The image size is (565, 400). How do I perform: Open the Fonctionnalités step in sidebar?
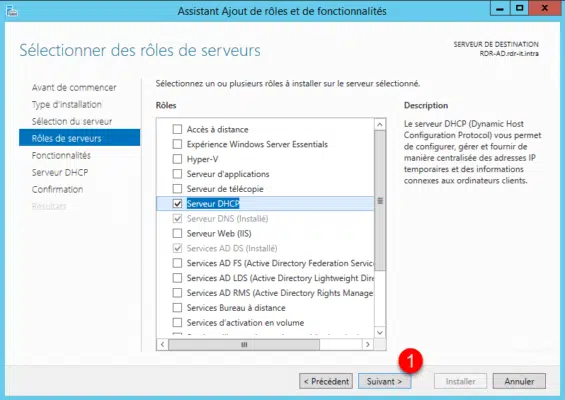(61, 155)
